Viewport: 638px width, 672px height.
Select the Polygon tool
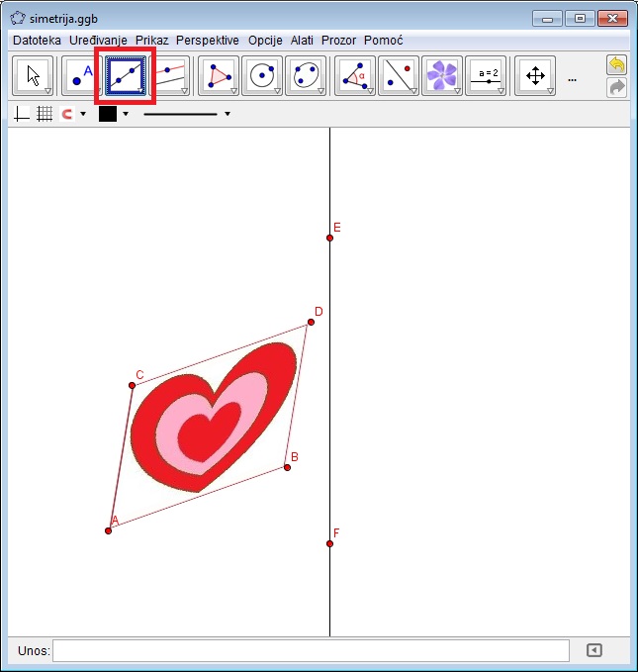click(x=219, y=75)
